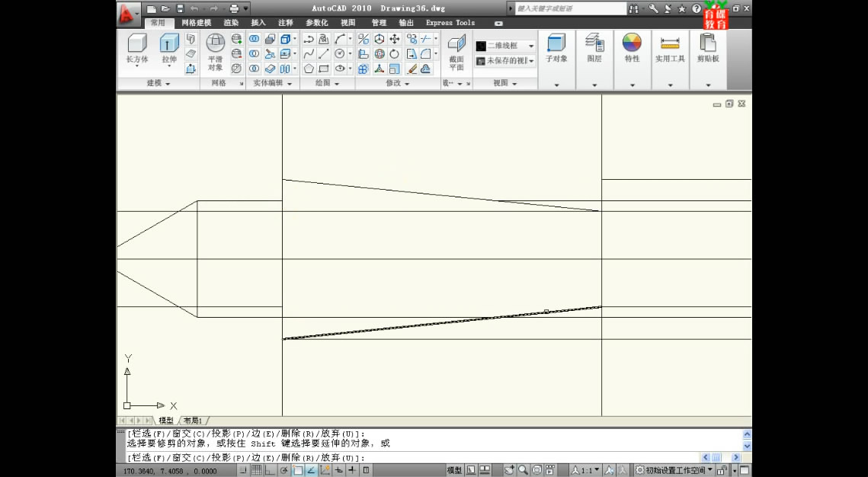The width and height of the screenshot is (868, 477).
Task: Toggle Snap mode in the status bar
Action: (x=244, y=470)
